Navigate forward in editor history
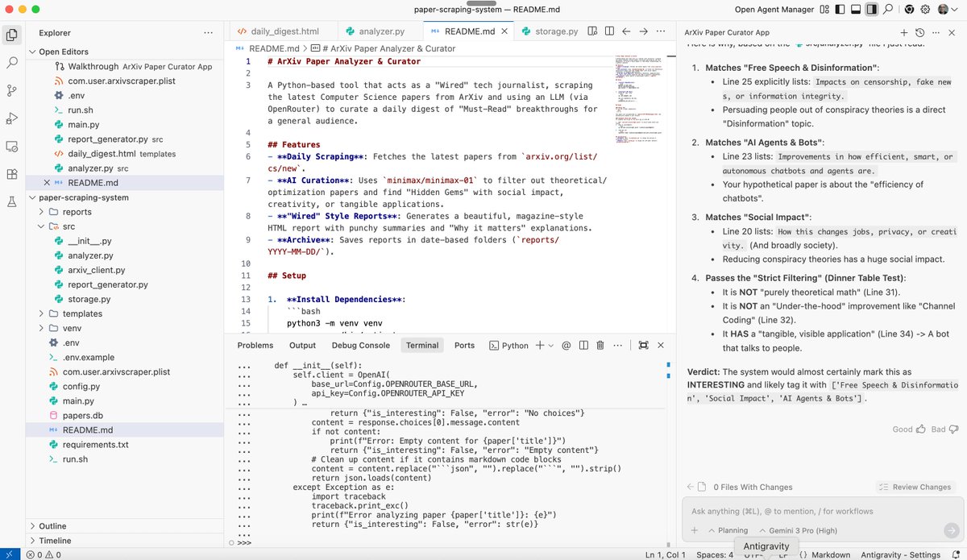This screenshot has height=560, width=967. pos(643,31)
